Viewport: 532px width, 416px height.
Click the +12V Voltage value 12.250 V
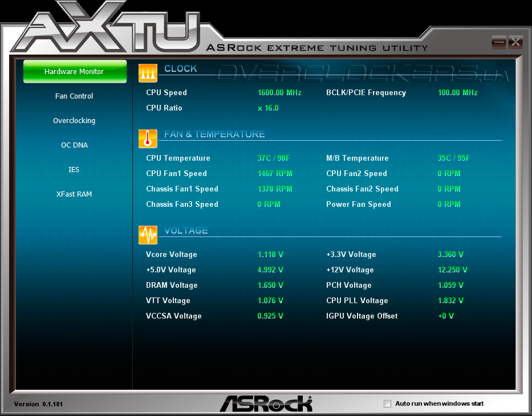point(453,270)
